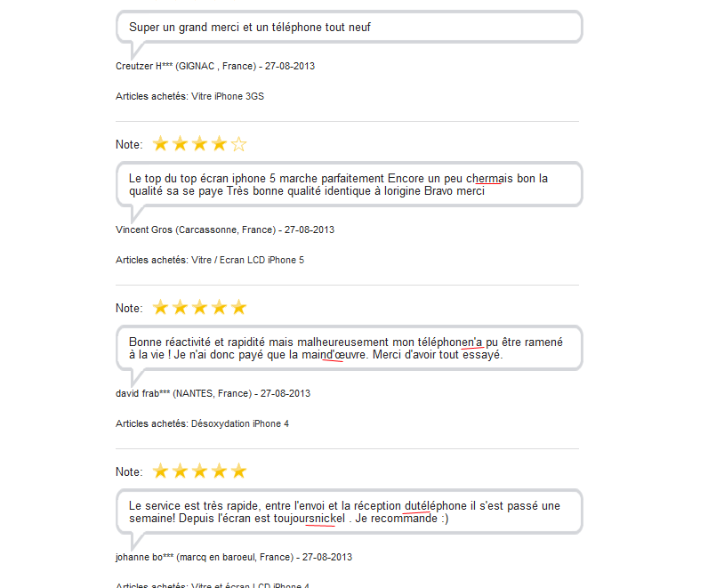This screenshot has width=716, height=588.
Task: Click the first star above the "Le top du top" review
Action: (161, 144)
